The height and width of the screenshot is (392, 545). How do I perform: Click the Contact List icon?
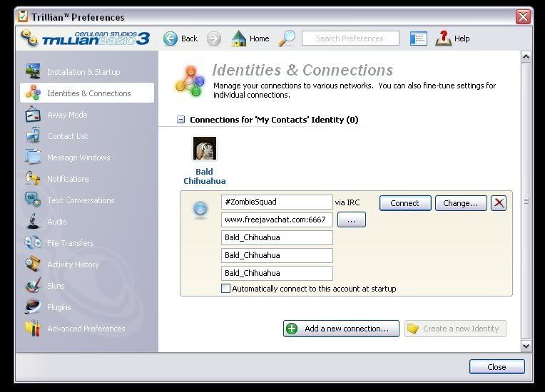point(33,135)
